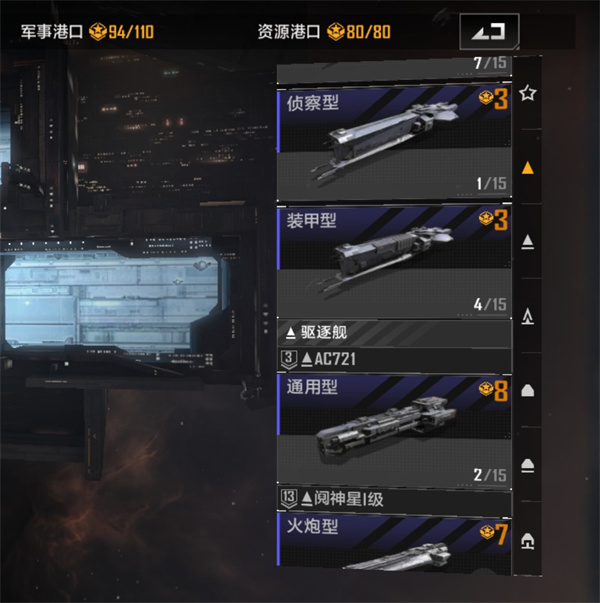Screen dimensions: 600x603
Task: Click the partially visible 7/15 ship card
Action: 395,69
